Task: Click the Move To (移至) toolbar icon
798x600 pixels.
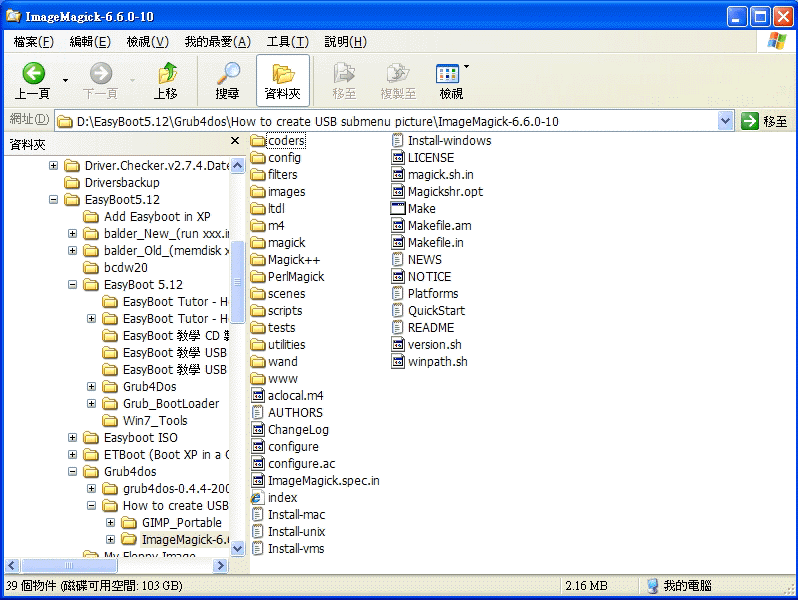Action: (x=344, y=73)
